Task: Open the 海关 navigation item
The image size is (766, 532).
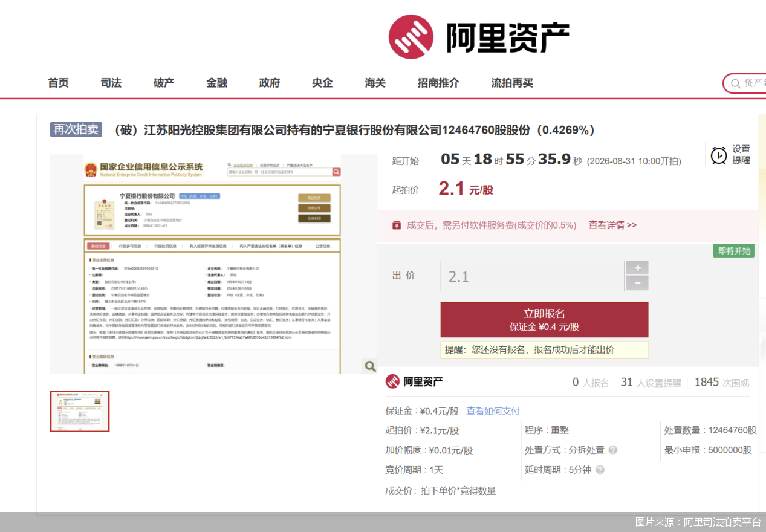Action: [375, 83]
